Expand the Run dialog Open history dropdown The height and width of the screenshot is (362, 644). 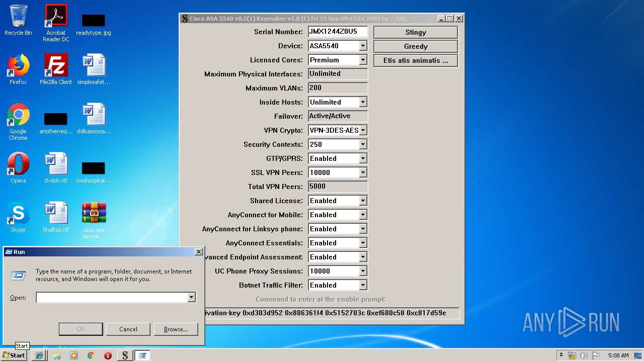[x=191, y=298]
